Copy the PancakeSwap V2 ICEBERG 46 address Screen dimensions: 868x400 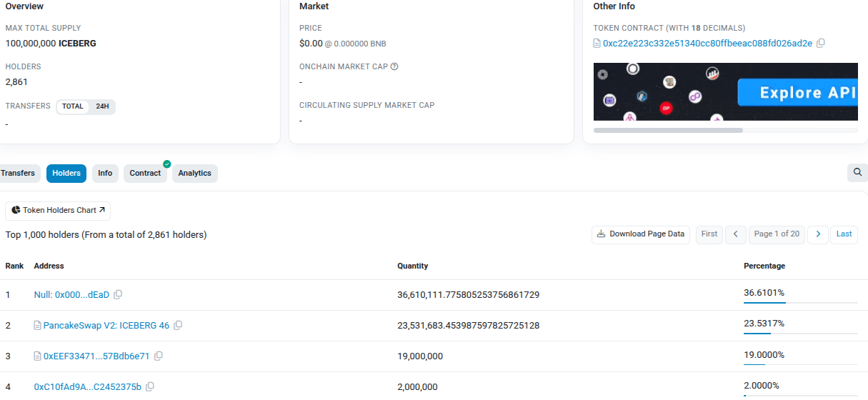pos(178,326)
